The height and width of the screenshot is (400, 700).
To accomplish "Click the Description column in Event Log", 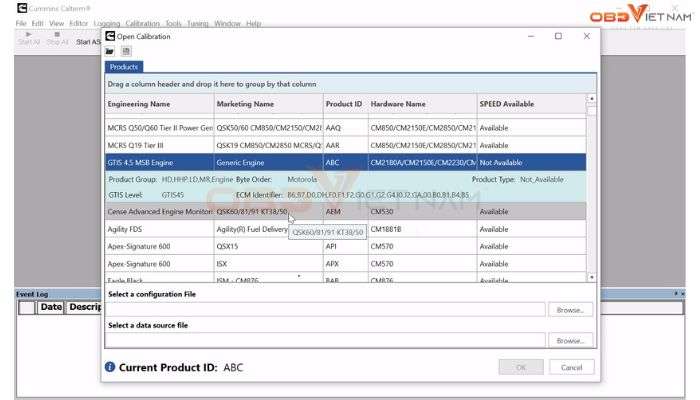I will (84, 307).
